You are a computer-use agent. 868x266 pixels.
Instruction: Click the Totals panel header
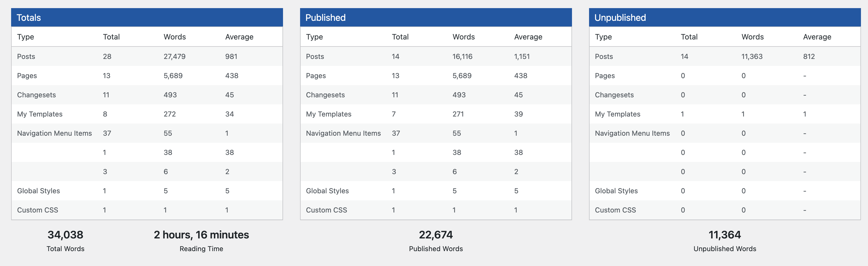(x=147, y=18)
